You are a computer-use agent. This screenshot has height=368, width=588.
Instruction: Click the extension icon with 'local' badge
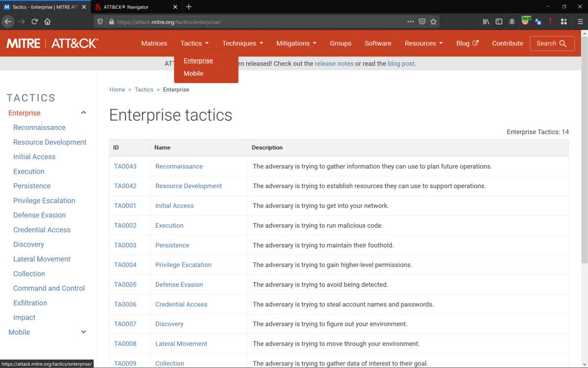click(x=525, y=21)
